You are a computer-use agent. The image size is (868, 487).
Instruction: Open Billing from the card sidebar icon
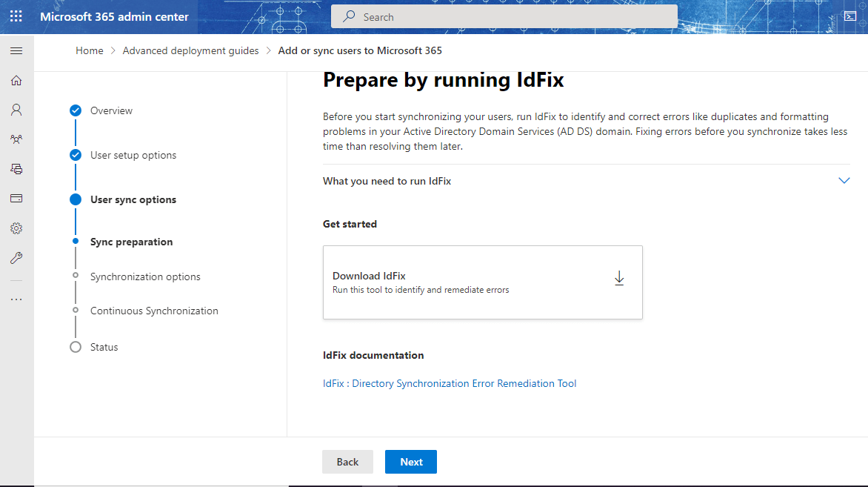point(16,199)
